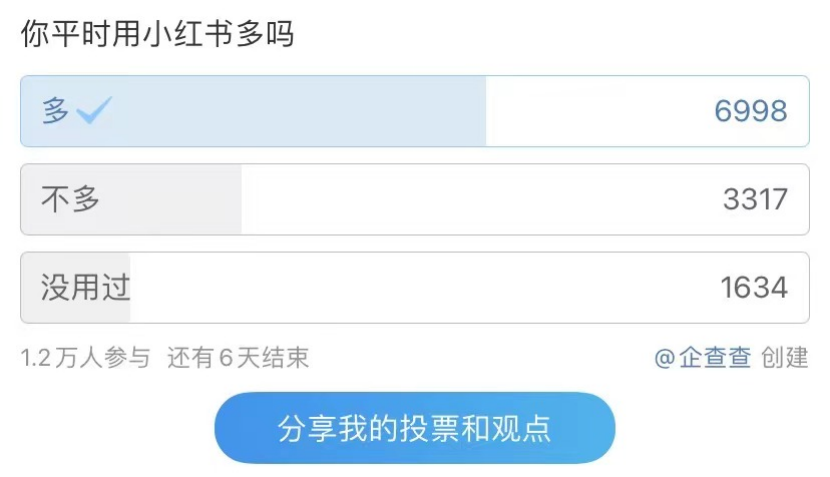Click the blue checkmark beside 多

pyautogui.click(x=94, y=111)
